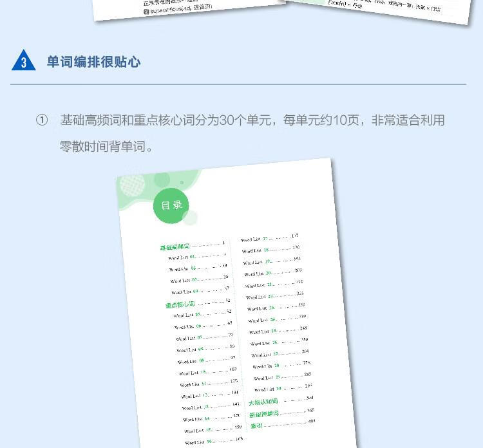Click the tilted book page at top right

[x=380, y=10]
